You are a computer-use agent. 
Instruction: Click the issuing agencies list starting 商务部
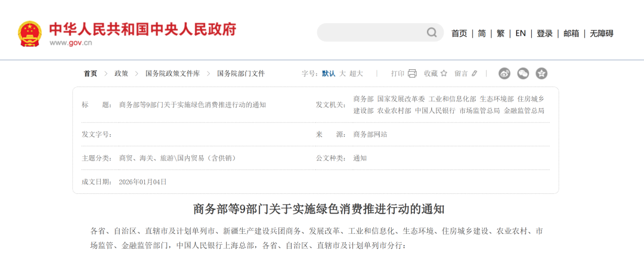(449, 105)
